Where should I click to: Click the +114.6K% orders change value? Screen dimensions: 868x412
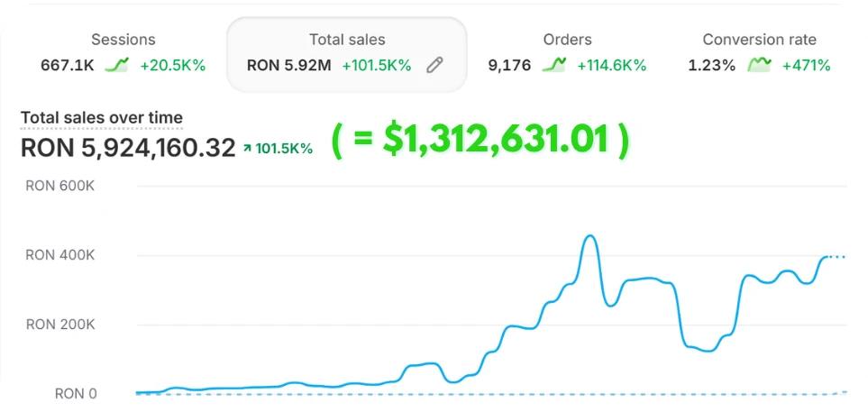(612, 65)
